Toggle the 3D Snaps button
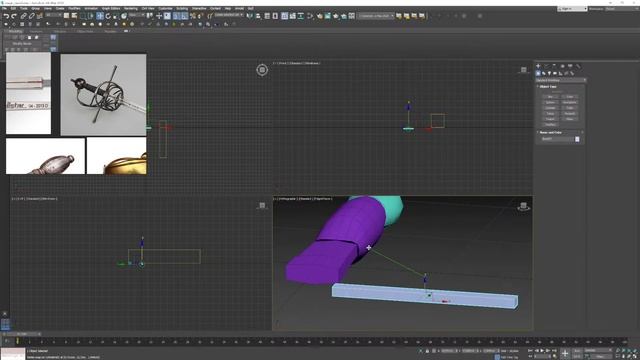The height and width of the screenshot is (360, 640). pyautogui.click(x=176, y=16)
